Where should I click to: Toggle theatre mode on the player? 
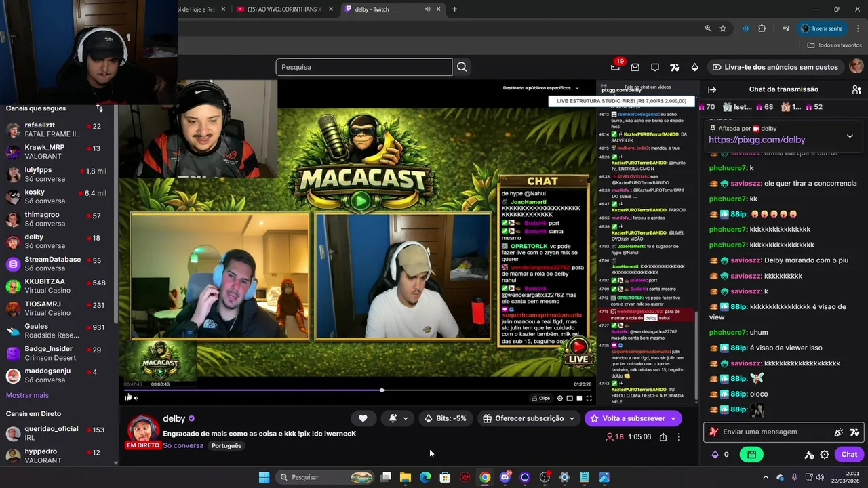click(579, 398)
